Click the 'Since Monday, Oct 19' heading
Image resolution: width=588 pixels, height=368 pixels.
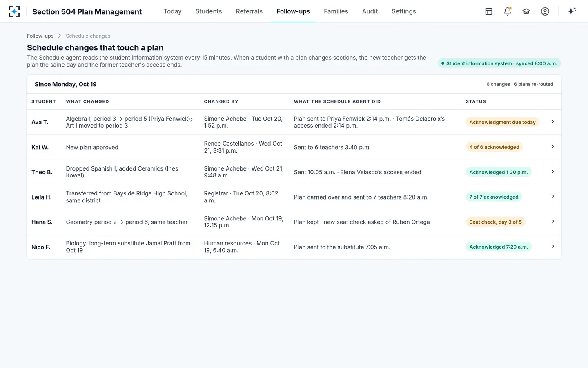[x=66, y=84]
